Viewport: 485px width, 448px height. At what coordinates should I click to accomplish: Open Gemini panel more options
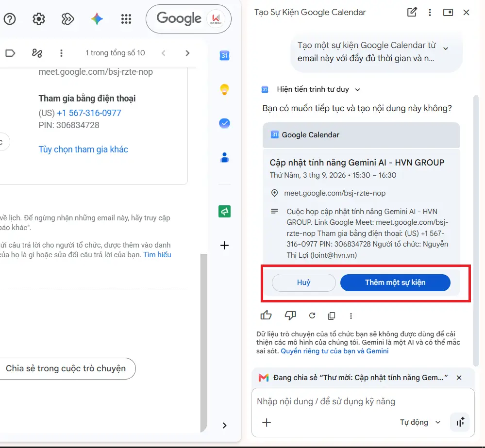[x=430, y=12]
